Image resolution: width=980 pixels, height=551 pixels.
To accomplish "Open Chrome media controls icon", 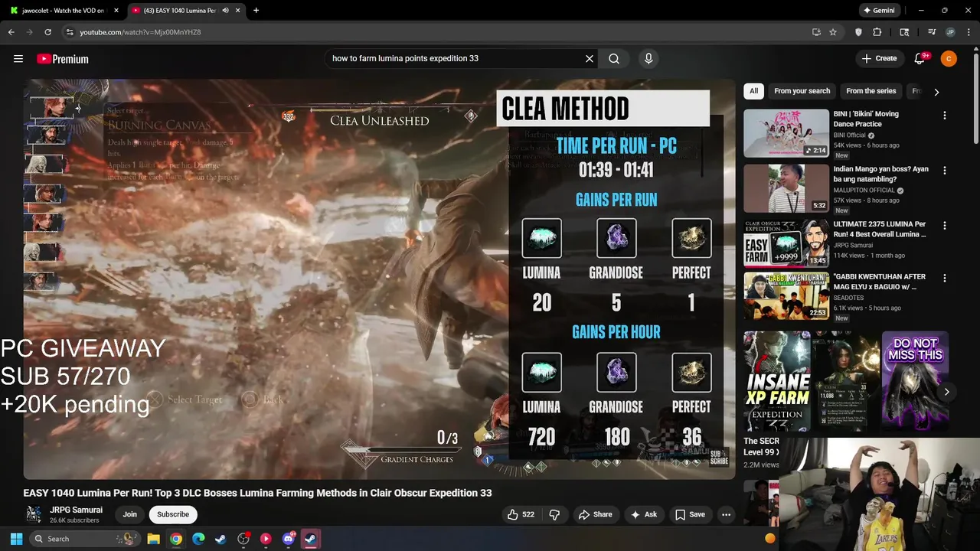I will [932, 32].
